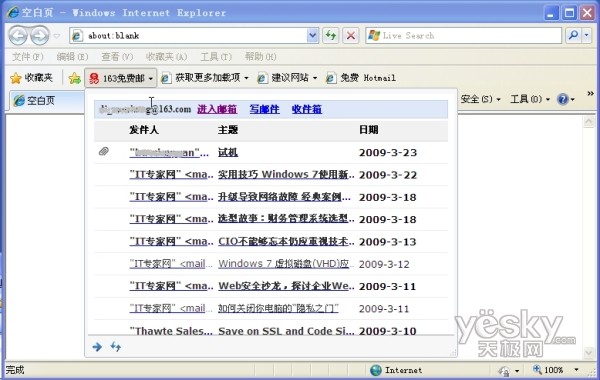Screen dimensions: 600x380
Task: Click the Internet Explorer title bar logo
Action: click(13, 12)
